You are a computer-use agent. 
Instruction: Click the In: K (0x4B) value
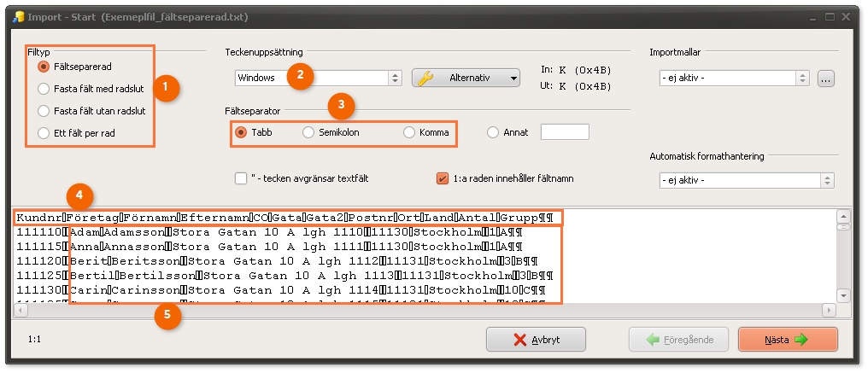[584, 70]
